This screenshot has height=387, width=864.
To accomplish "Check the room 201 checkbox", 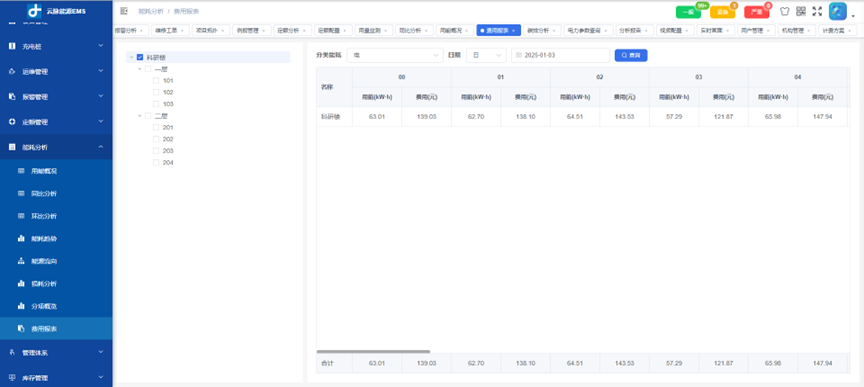I will click(x=156, y=127).
